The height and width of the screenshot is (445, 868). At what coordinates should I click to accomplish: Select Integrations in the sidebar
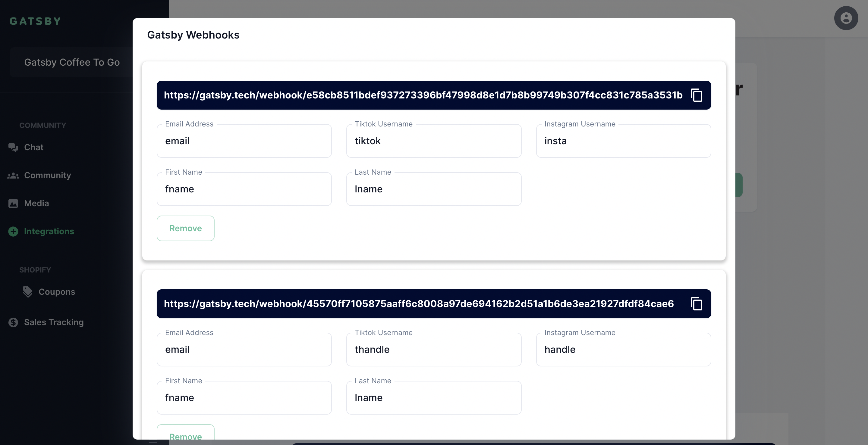[49, 231]
